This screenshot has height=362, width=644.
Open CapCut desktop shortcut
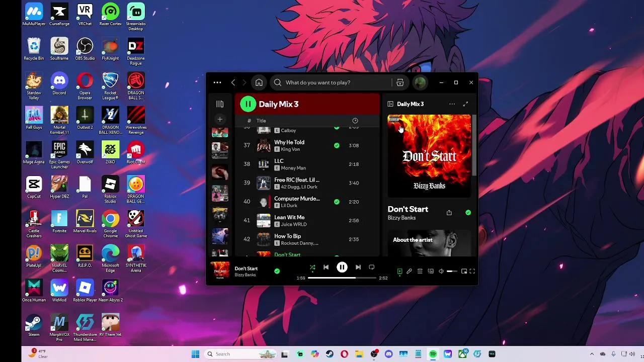pos(34,187)
